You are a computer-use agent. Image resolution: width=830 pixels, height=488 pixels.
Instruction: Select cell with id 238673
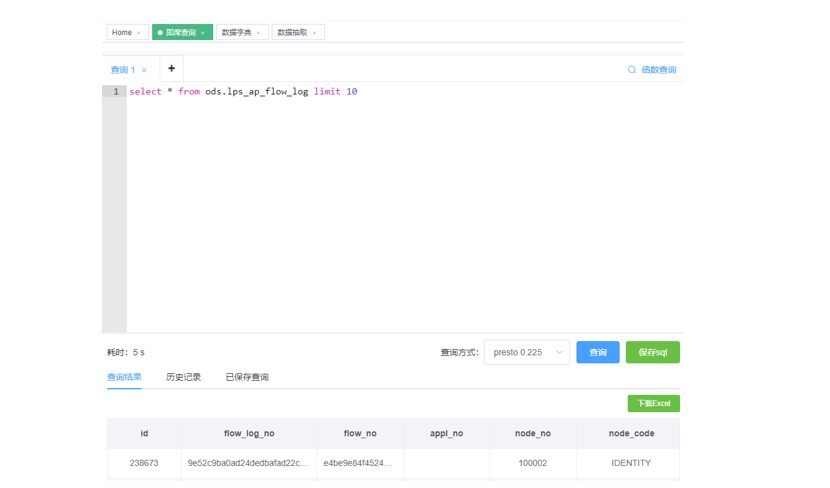(144, 463)
